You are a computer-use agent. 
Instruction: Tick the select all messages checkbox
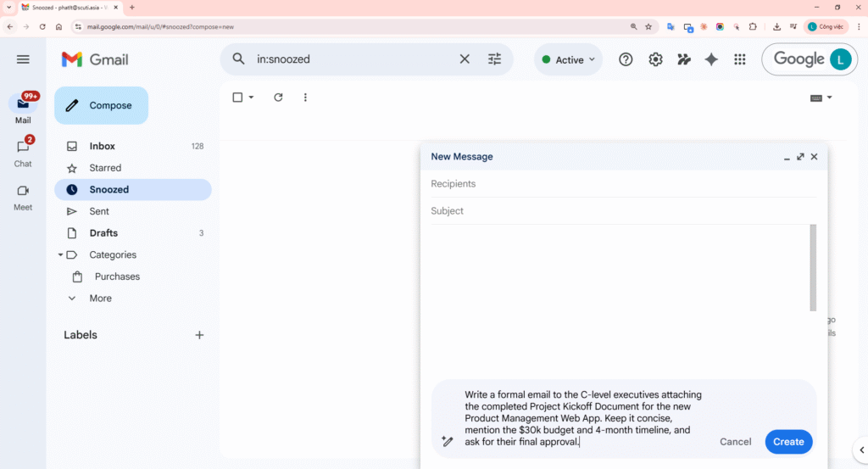[x=237, y=98]
